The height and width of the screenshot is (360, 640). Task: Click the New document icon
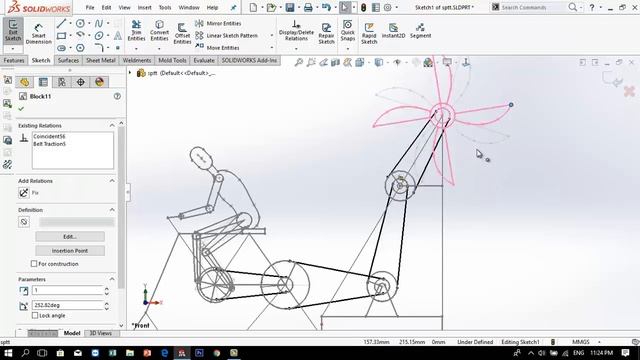click(x=253, y=7)
